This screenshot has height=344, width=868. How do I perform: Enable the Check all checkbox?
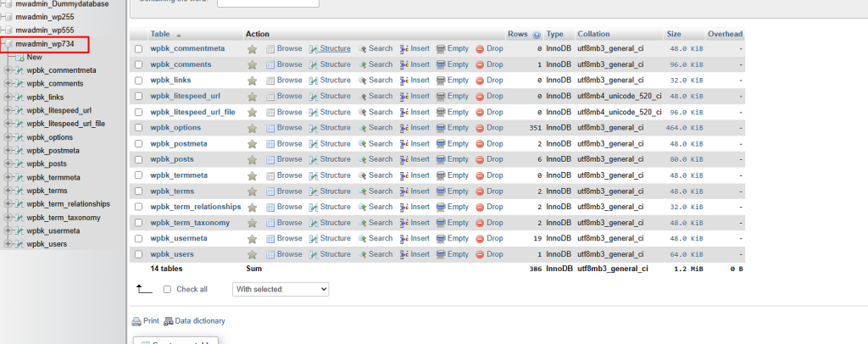click(x=167, y=289)
